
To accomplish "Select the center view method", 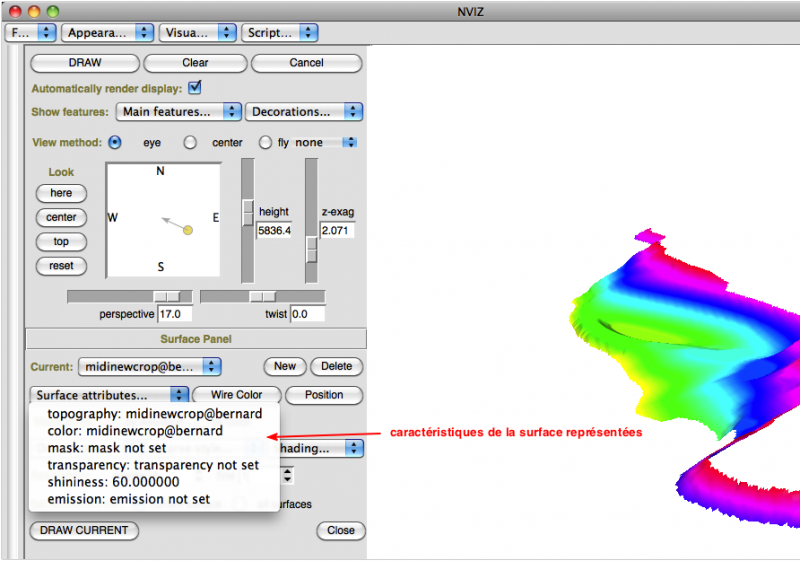I will click(x=189, y=142).
